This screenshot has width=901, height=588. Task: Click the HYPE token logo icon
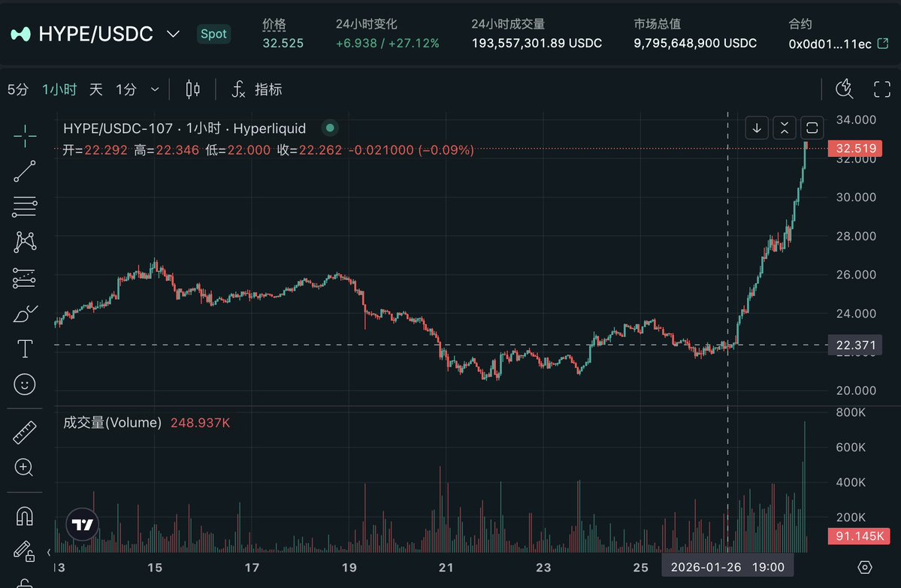(20, 35)
